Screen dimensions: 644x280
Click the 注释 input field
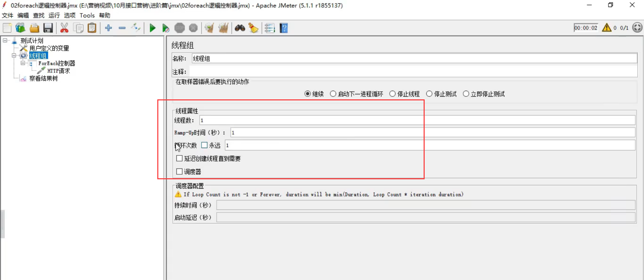413,72
